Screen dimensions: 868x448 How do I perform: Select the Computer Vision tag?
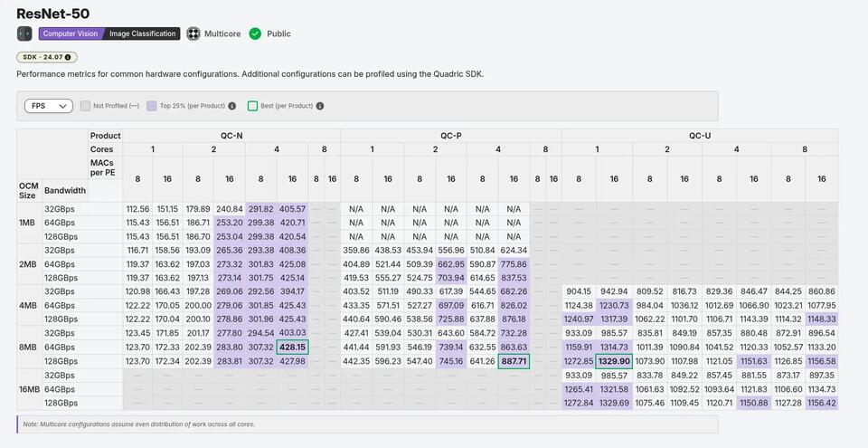71,33
